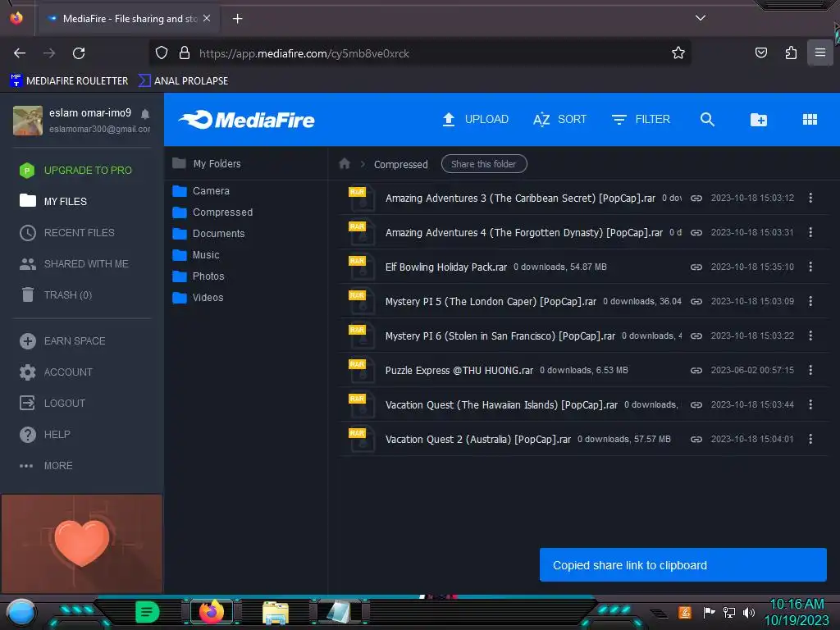
Task: Open a new browser tab
Action: tap(237, 19)
